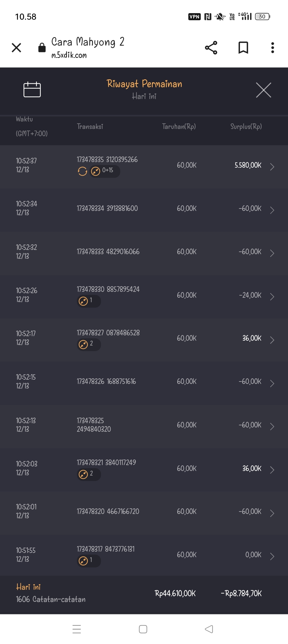Open details chevron for 10:51:55 entry

tap(272, 556)
